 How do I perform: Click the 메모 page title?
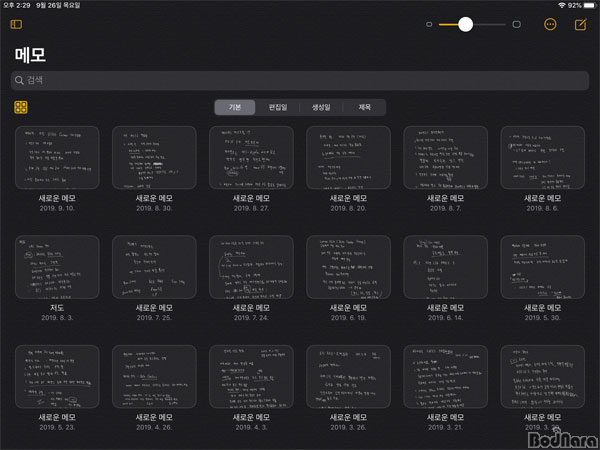coord(30,54)
